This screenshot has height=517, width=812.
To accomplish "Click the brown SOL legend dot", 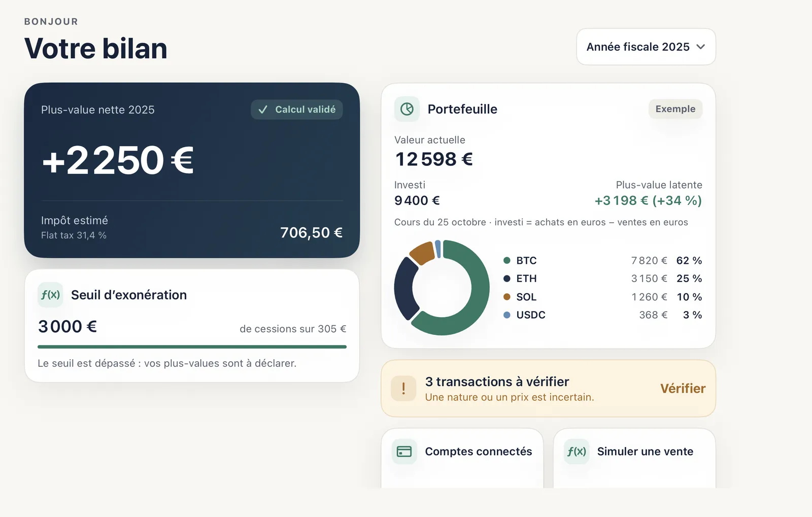I will (506, 297).
